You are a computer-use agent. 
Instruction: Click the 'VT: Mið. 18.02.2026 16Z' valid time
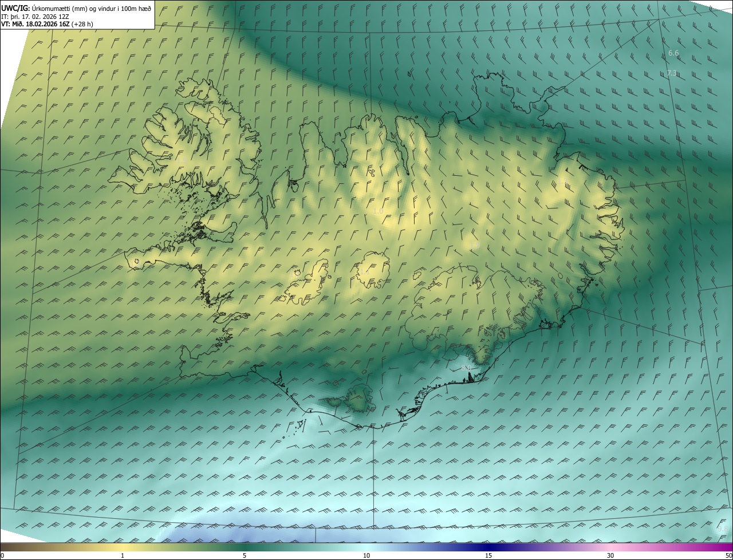[x=36, y=24]
